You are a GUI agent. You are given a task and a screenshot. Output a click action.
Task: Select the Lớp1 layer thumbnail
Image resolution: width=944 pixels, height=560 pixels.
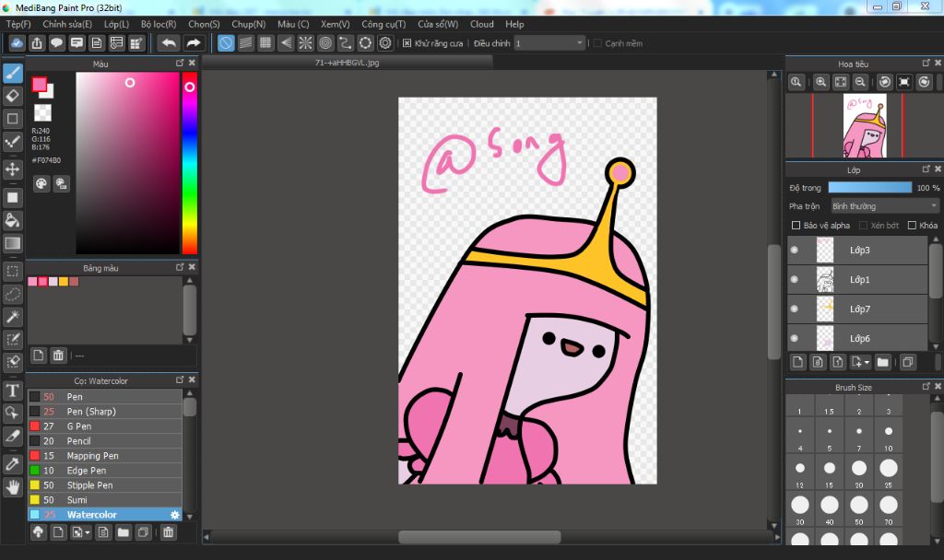(825, 280)
